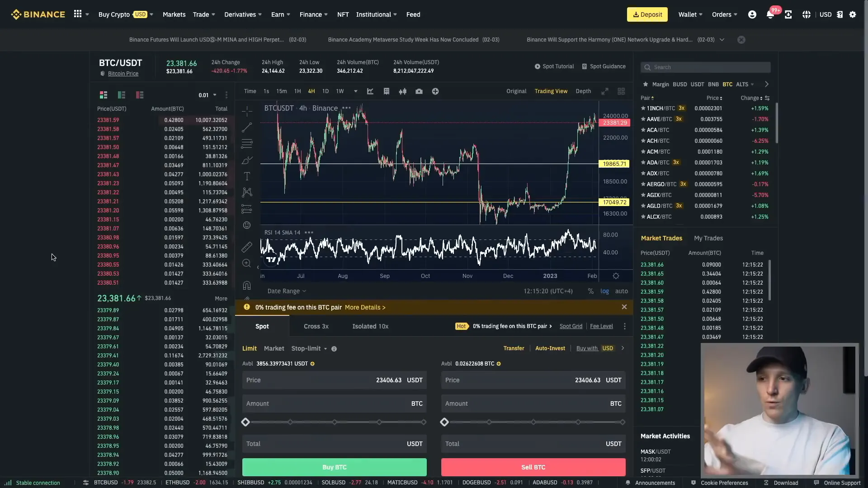Open the chart indicators button

pos(370,91)
